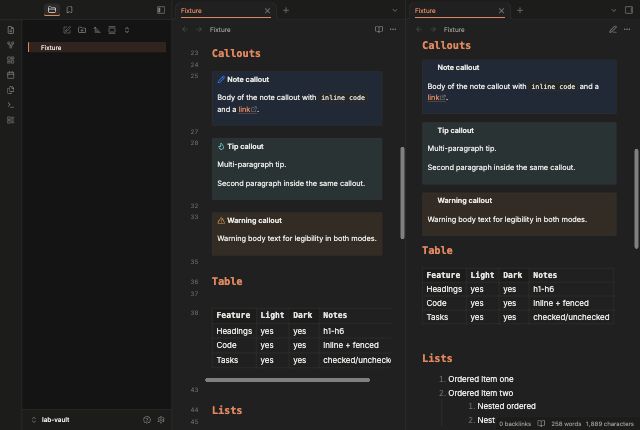This screenshot has height=430, width=640.
Task: Click the editor table's horizontal scrollbar
Action: click(287, 380)
